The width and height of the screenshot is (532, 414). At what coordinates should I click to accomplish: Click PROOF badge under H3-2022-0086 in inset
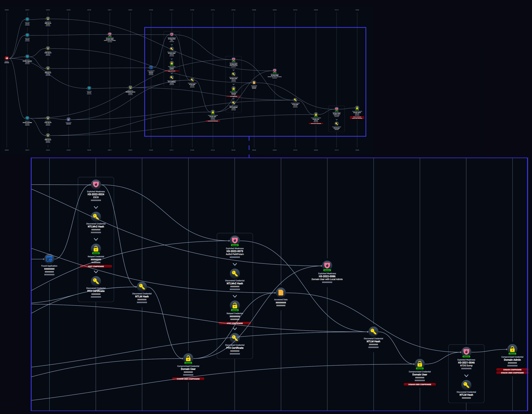[327, 270]
